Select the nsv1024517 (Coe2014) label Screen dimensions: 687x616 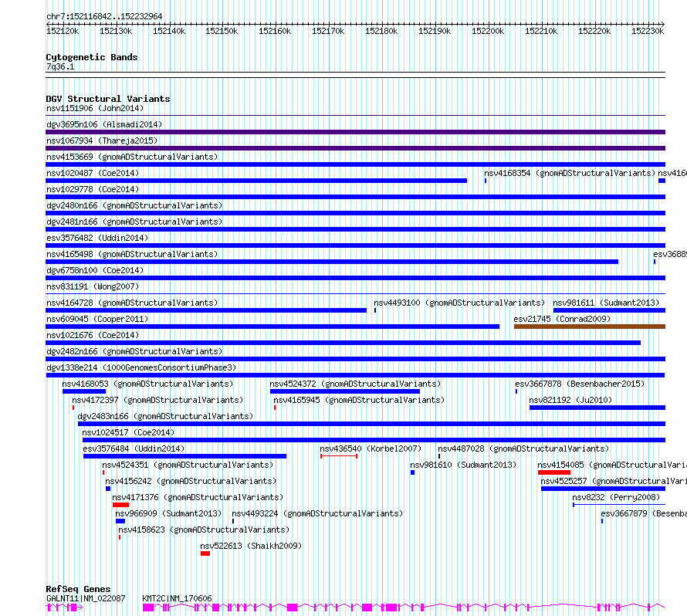click(128, 432)
